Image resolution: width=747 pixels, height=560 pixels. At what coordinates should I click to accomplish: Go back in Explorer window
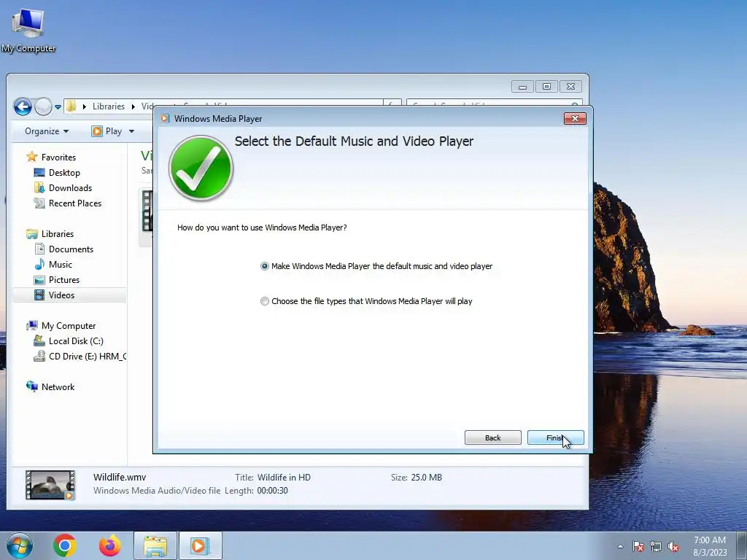coord(23,106)
